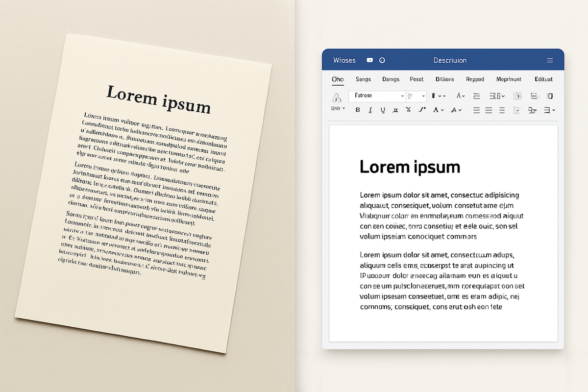Click the rounded rectangle icon beside Wiroses
The height and width of the screenshot is (392, 588).
point(370,60)
